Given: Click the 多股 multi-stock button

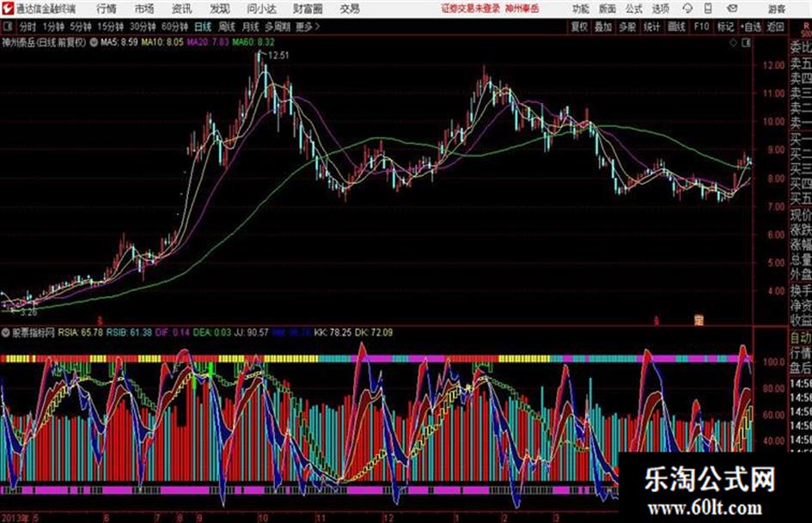Looking at the screenshot, I should pos(627,27).
